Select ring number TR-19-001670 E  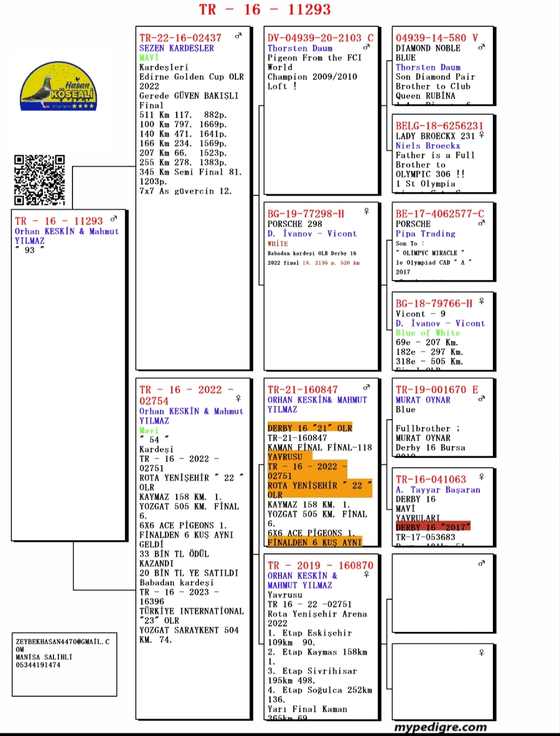437,390
